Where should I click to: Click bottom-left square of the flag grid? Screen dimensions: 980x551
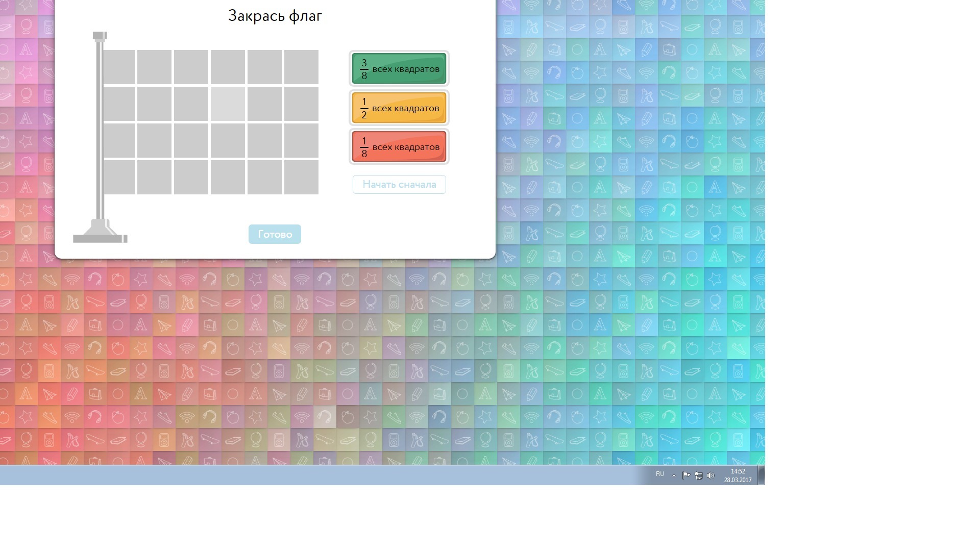[119, 177]
